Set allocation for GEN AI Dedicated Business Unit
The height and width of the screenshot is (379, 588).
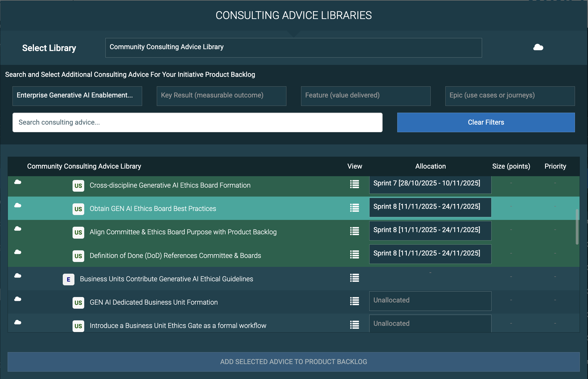coord(430,301)
